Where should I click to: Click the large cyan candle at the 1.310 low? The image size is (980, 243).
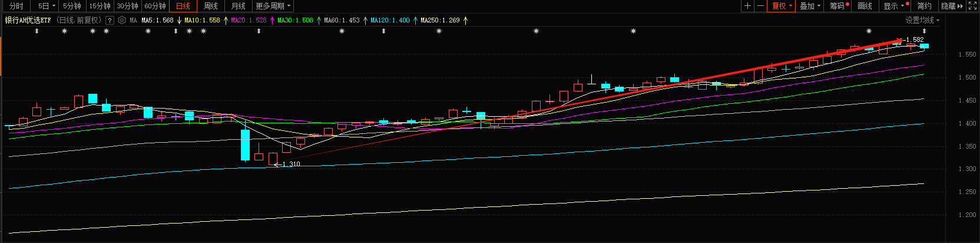pos(245,145)
